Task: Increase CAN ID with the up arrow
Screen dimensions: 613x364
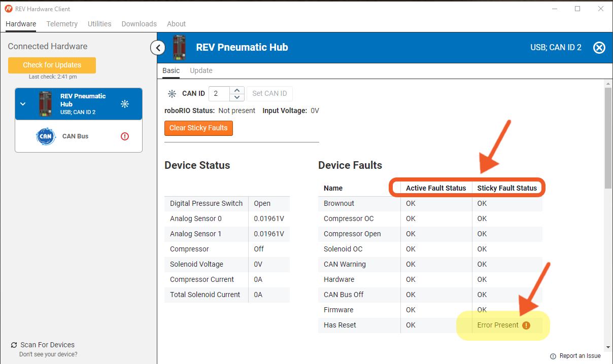Action: [x=236, y=90]
